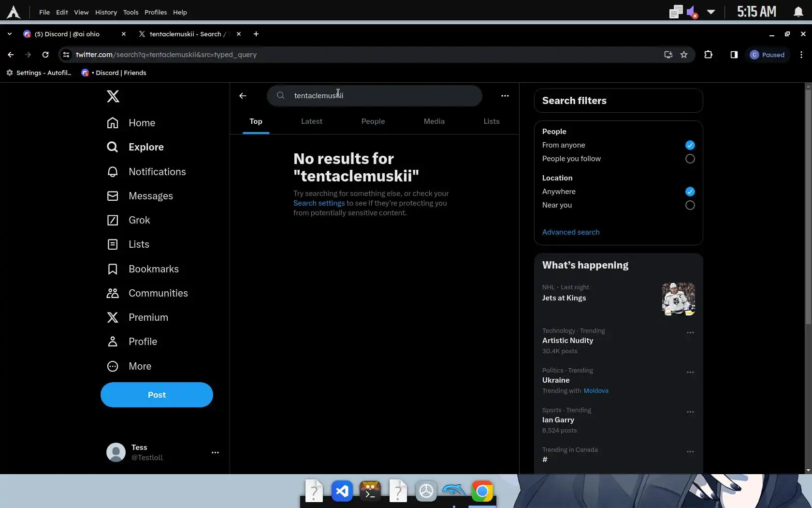Bookmark this page with star icon
812x508 pixels.
tap(683, 55)
